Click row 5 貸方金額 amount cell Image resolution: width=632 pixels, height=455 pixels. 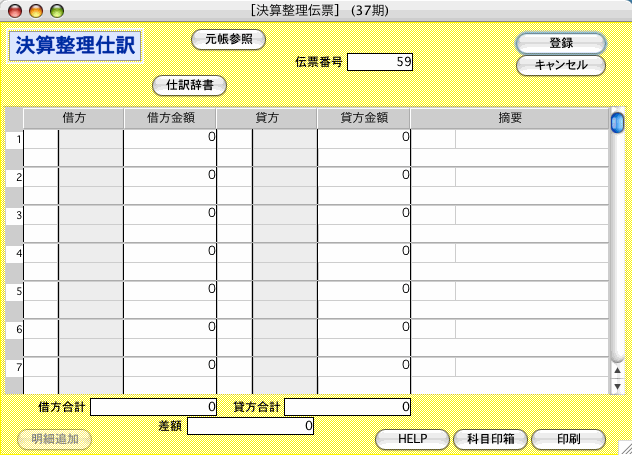pos(364,290)
